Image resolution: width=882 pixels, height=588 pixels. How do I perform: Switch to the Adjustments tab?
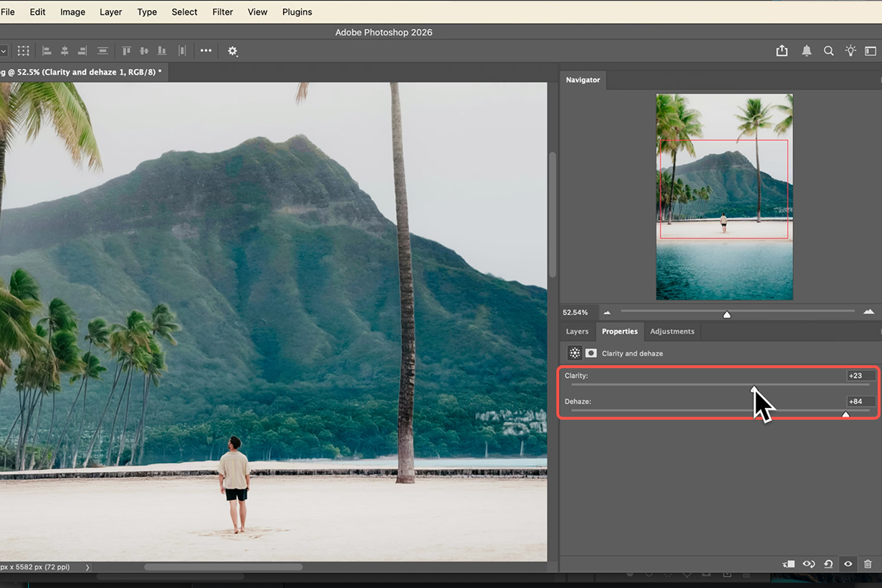(x=672, y=331)
